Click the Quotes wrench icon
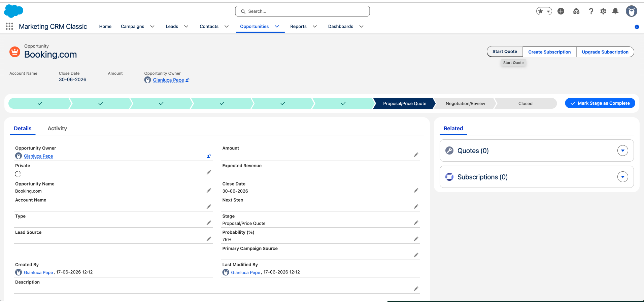Image resolution: width=644 pixels, height=302 pixels. point(449,150)
